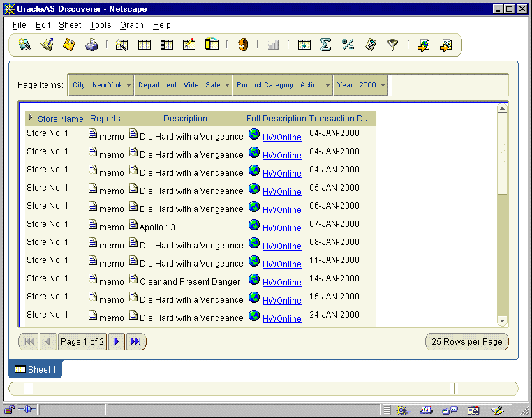Click the memo document icon in the 14-JAN-2000 row

93,279
